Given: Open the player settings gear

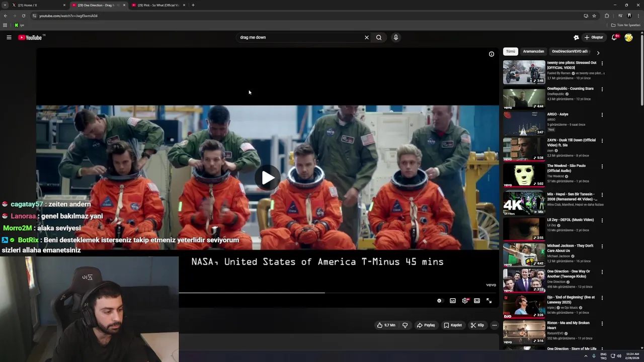Looking at the screenshot, I should [x=465, y=301].
